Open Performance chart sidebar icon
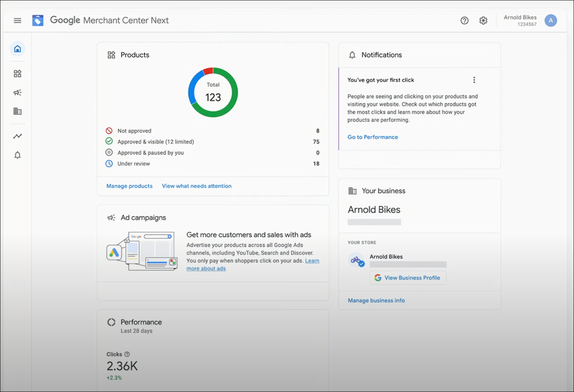 coord(17,136)
